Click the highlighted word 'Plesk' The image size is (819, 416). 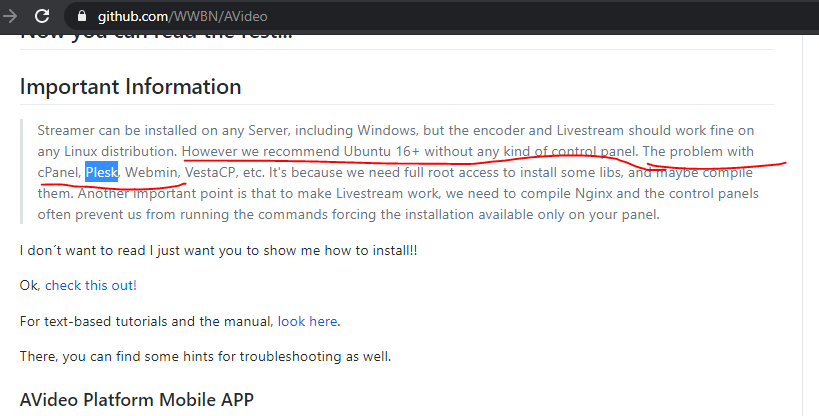click(x=102, y=172)
